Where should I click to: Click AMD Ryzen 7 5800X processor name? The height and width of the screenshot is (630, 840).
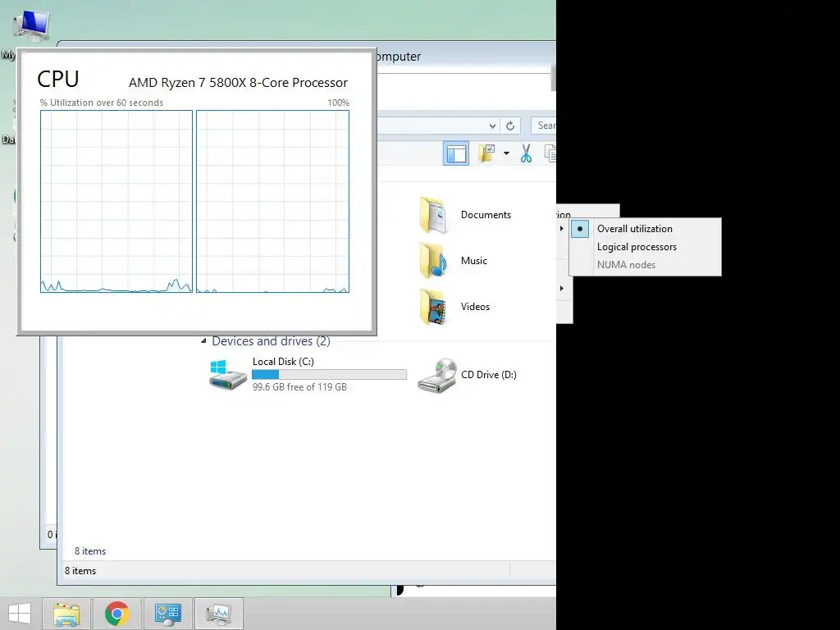click(238, 83)
